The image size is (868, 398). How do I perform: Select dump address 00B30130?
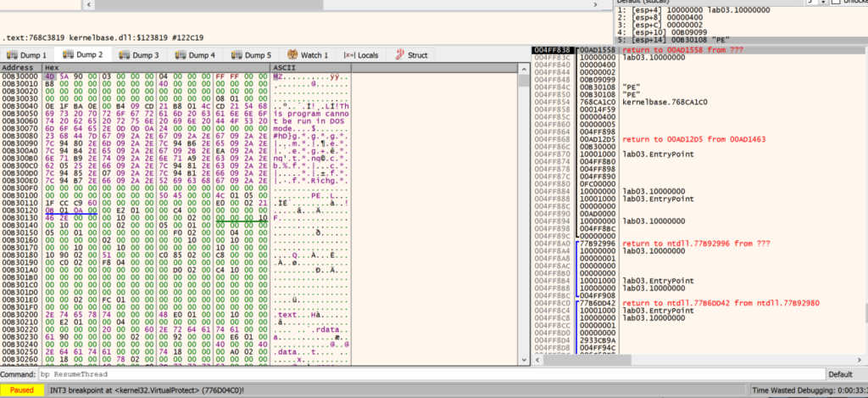(x=20, y=217)
